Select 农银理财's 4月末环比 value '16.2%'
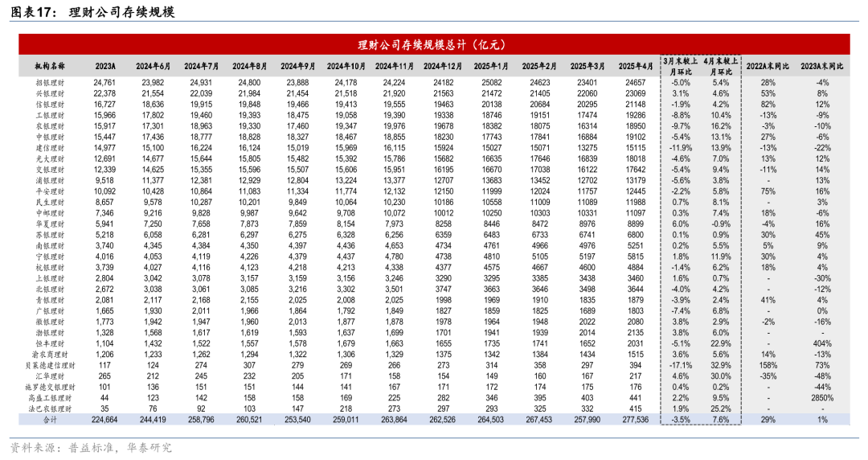This screenshot has width=868, height=460. coord(721,126)
